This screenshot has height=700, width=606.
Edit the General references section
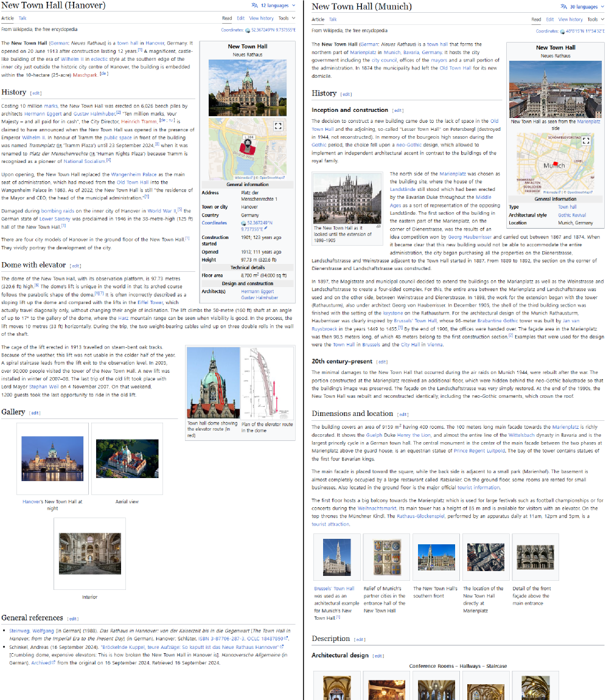tap(73, 619)
